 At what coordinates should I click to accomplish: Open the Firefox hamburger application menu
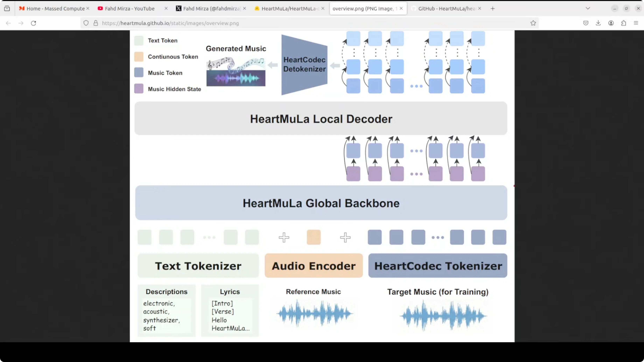point(636,23)
